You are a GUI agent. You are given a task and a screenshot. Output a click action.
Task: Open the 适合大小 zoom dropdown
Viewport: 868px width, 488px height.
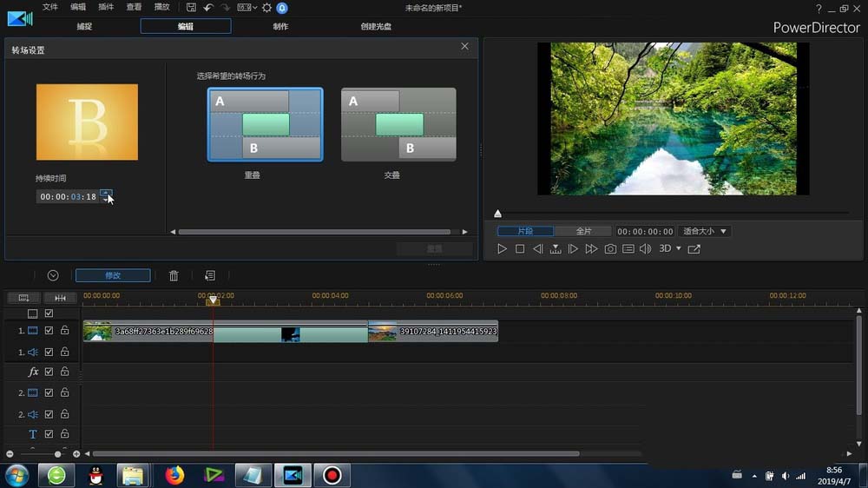point(705,231)
